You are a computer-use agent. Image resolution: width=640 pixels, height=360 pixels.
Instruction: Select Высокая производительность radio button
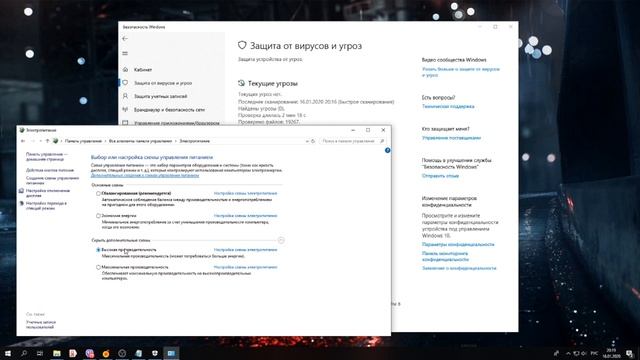(x=98, y=250)
